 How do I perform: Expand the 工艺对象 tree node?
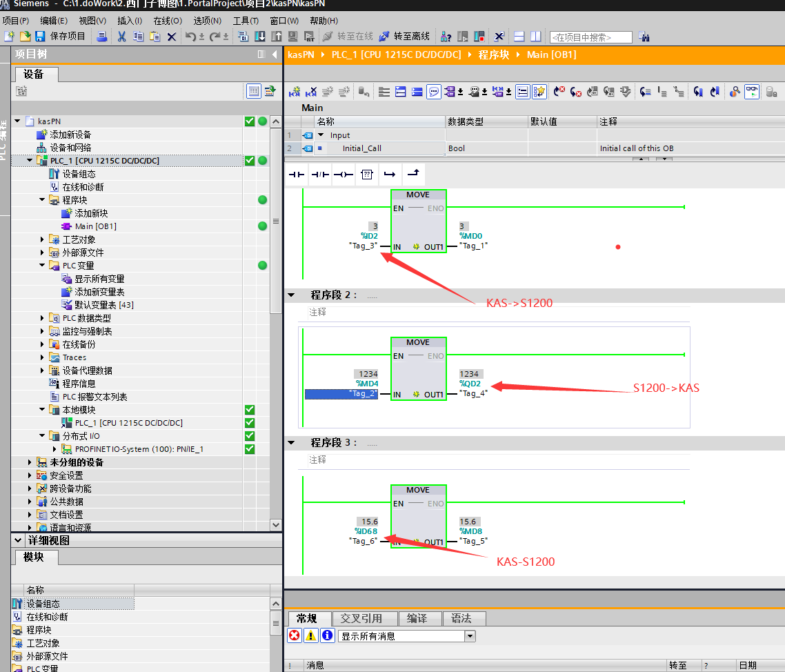tap(43, 239)
